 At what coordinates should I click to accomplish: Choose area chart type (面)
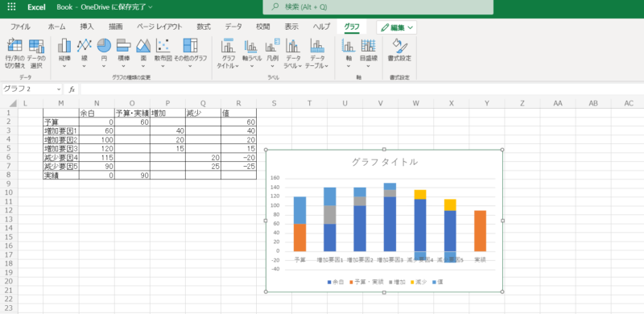[143, 54]
